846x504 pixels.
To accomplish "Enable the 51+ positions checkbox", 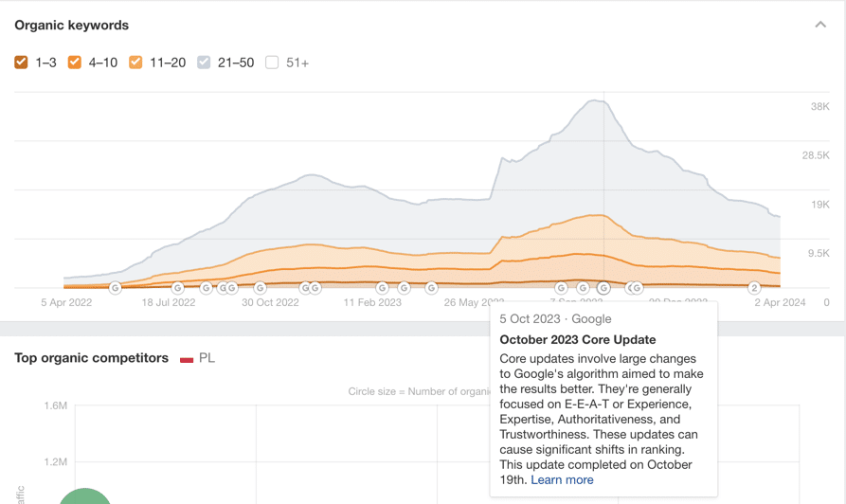I will [272, 63].
